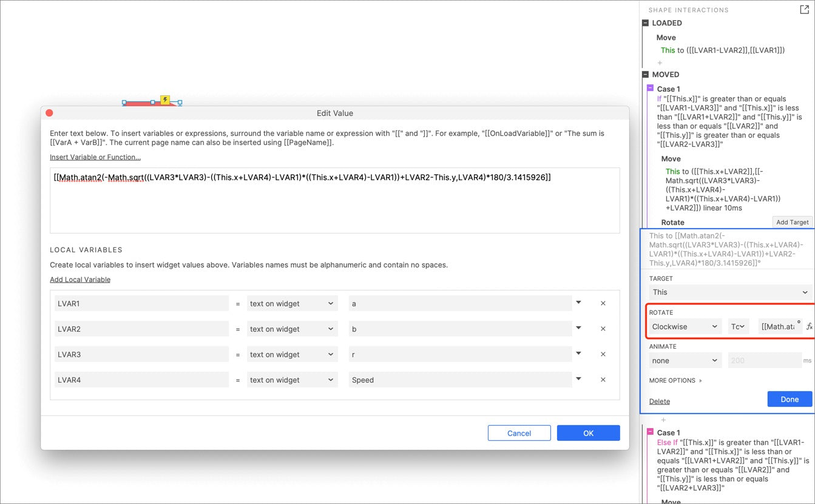Open LVAR2 text on widget type dropdown
Image resolution: width=815 pixels, height=504 pixels.
292,329
